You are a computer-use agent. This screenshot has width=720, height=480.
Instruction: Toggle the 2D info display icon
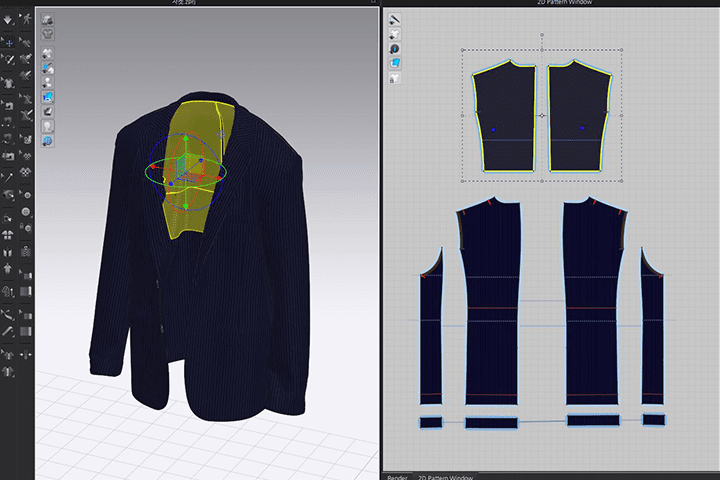(x=394, y=49)
